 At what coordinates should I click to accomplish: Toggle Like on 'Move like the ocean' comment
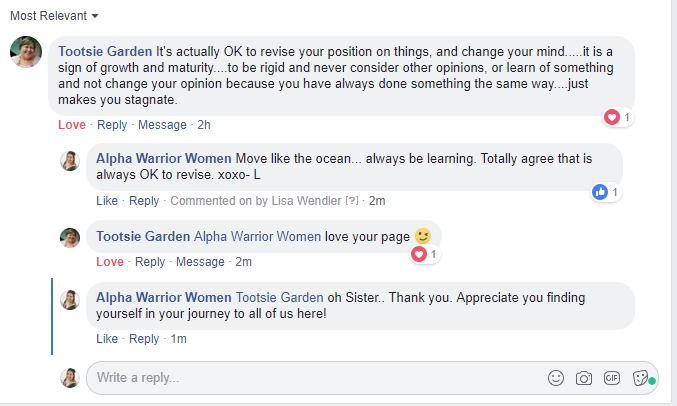[x=107, y=201]
